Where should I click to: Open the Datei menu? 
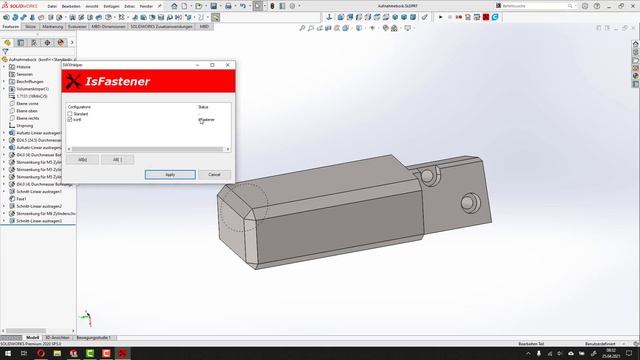coord(52,6)
